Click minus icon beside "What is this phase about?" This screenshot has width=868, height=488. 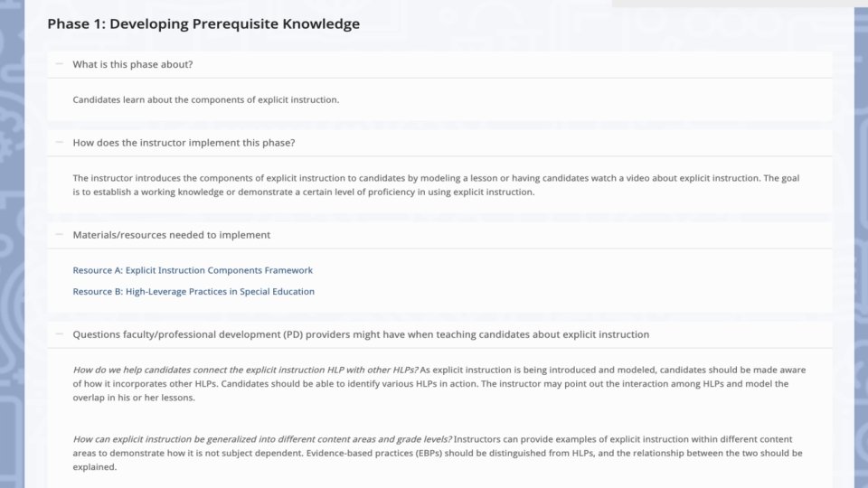point(59,64)
